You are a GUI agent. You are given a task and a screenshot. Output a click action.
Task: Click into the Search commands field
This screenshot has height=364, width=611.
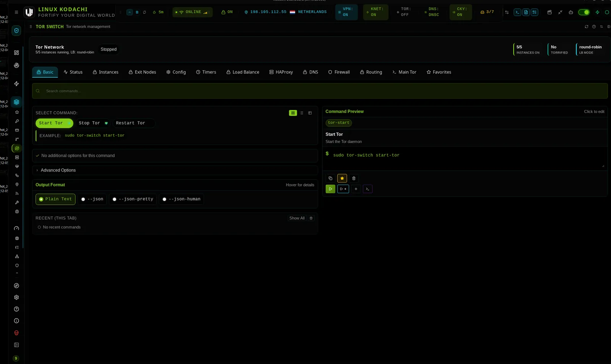tap(320, 91)
